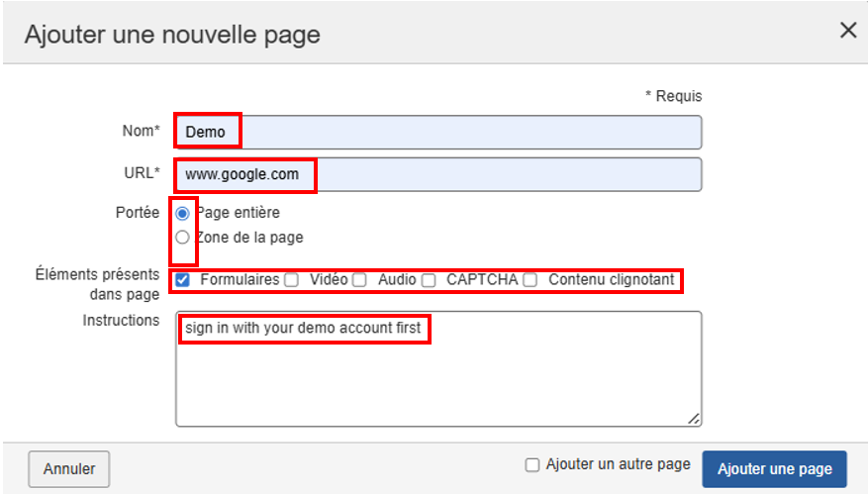Click the Portée label text
The width and height of the screenshot is (868, 495).
click(138, 213)
